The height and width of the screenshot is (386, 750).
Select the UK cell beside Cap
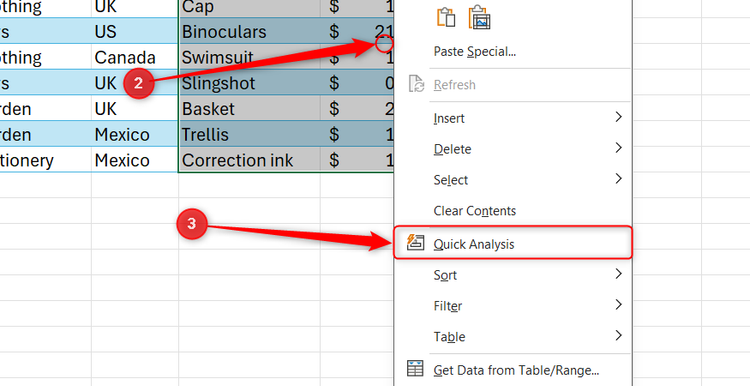click(135, 8)
